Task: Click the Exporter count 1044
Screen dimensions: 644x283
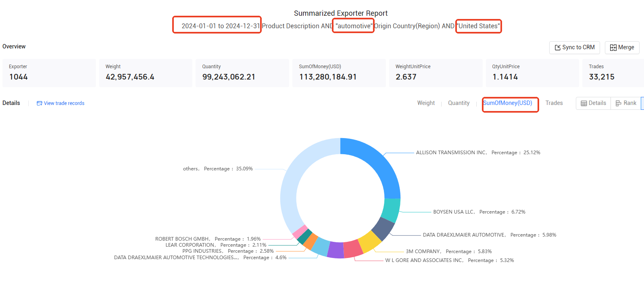Action: (19, 77)
